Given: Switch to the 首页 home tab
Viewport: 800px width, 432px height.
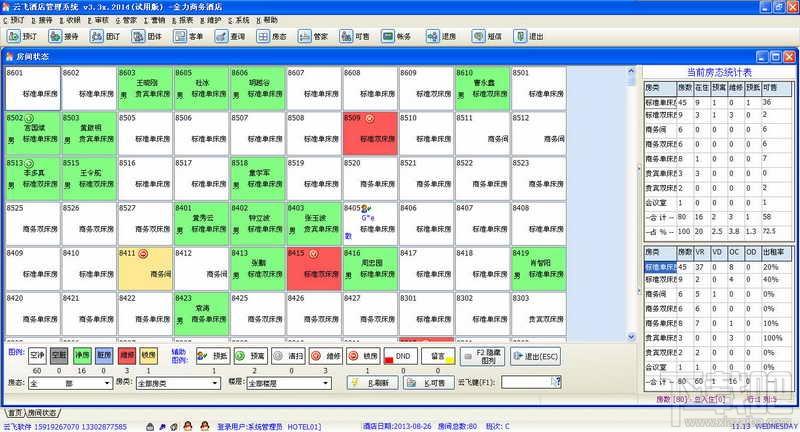Looking at the screenshot, I should coord(14,413).
